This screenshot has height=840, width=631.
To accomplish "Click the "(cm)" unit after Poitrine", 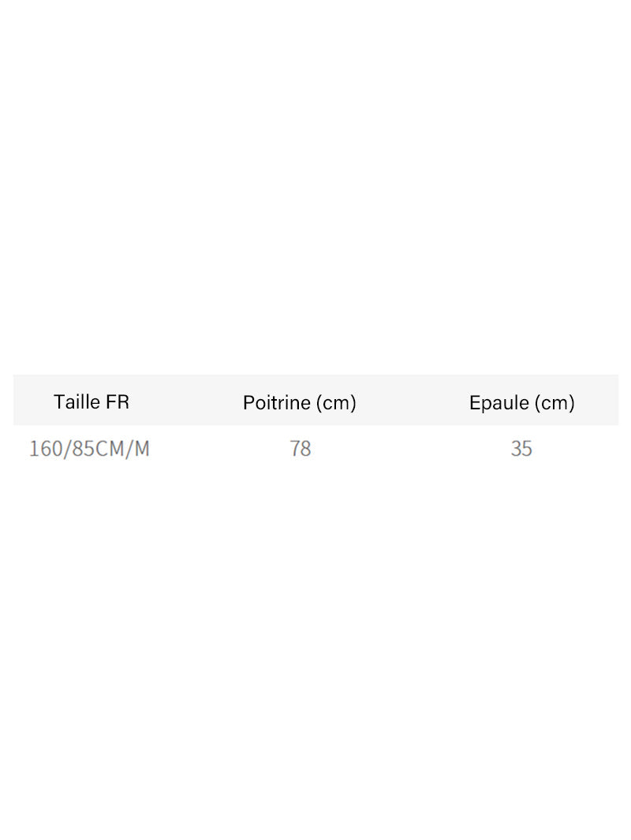I will pos(336,403).
